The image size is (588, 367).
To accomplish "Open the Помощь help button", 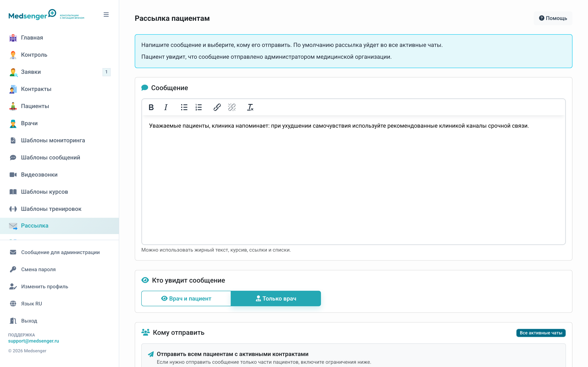I will pyautogui.click(x=553, y=18).
